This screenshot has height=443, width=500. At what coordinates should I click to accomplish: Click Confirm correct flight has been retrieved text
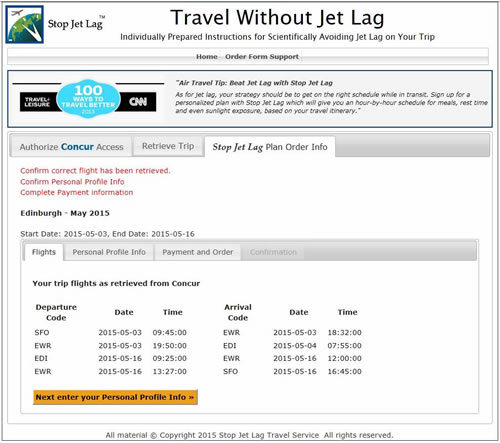click(95, 171)
